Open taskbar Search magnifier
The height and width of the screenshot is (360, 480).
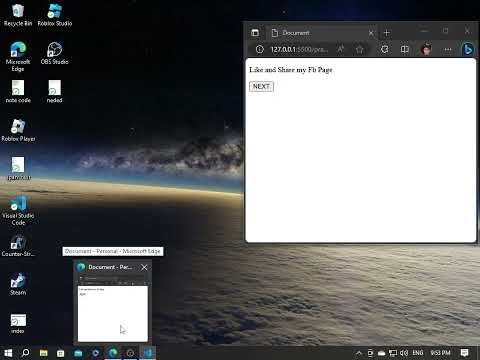(25, 353)
